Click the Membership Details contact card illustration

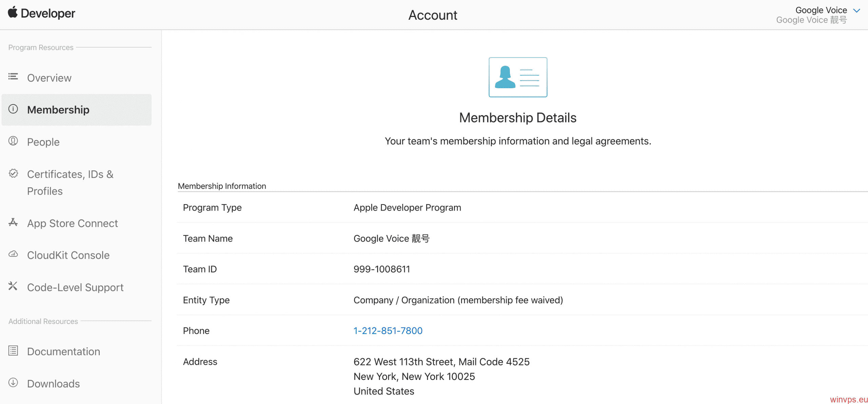coord(517,77)
